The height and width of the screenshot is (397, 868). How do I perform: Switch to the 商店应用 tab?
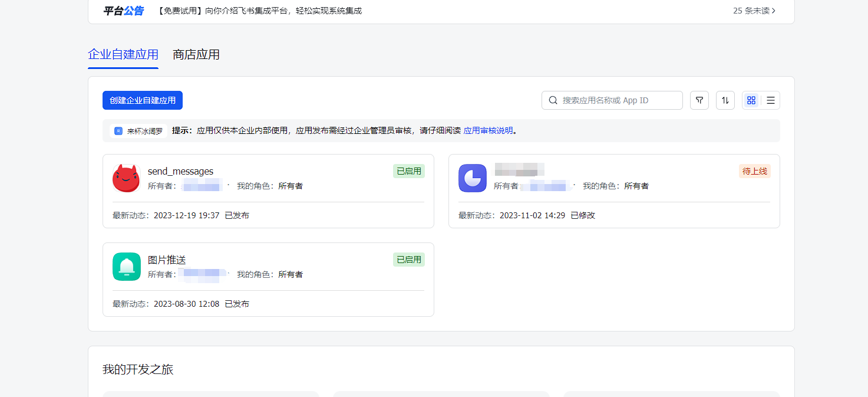(x=196, y=55)
